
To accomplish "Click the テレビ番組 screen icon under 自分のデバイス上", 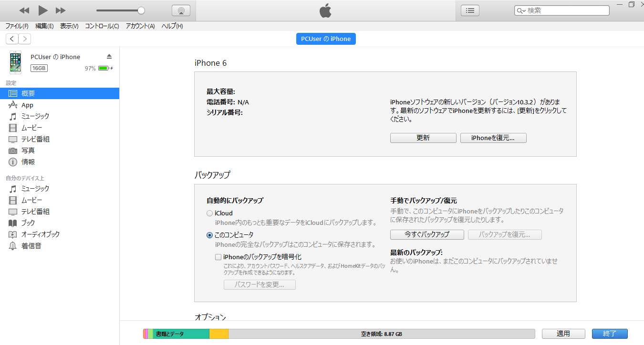I will 13,212.
